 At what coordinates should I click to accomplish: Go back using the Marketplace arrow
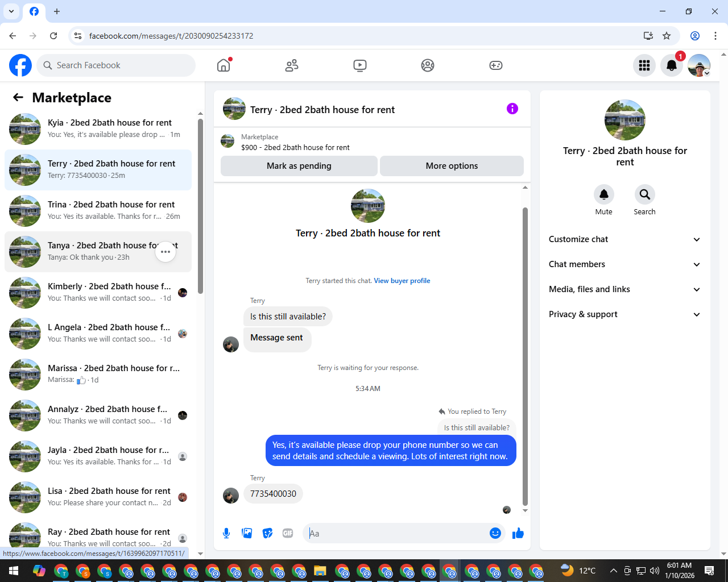[x=18, y=97]
